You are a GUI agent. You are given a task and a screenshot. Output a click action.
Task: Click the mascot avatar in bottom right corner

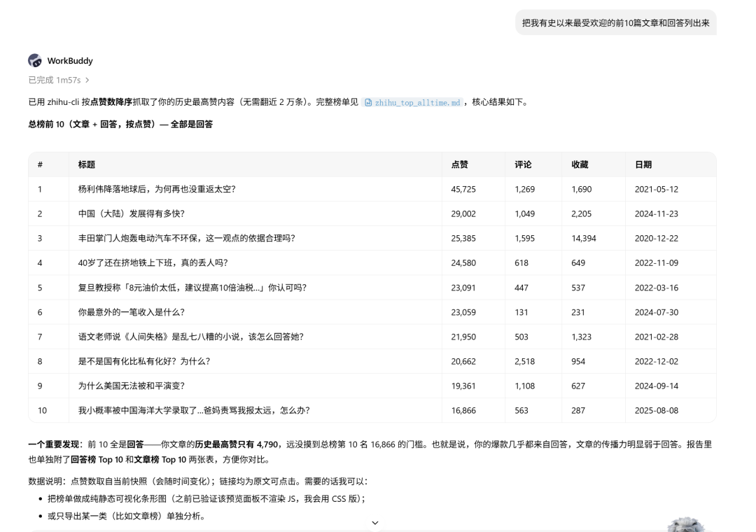(x=685, y=525)
